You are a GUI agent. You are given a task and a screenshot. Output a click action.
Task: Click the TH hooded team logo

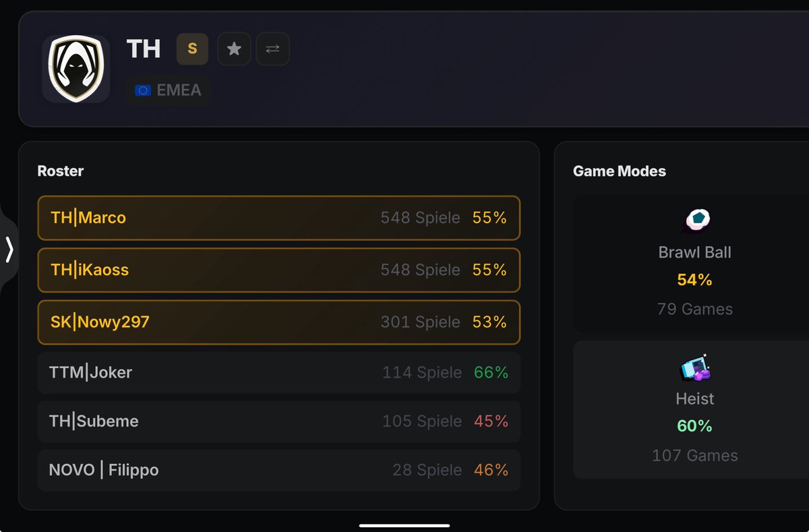(76, 69)
